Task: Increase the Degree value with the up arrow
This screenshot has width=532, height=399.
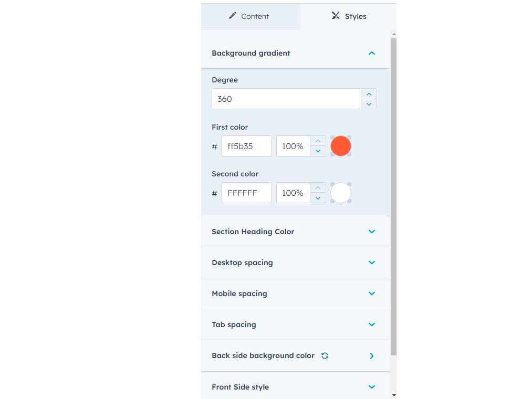Action: [369, 93]
